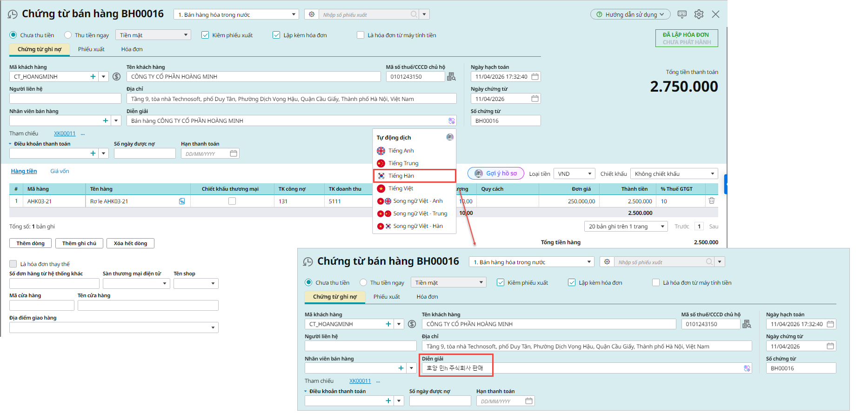Click upper window's Số ngày được nợ input
This screenshot has height=414, width=868.
pos(145,154)
